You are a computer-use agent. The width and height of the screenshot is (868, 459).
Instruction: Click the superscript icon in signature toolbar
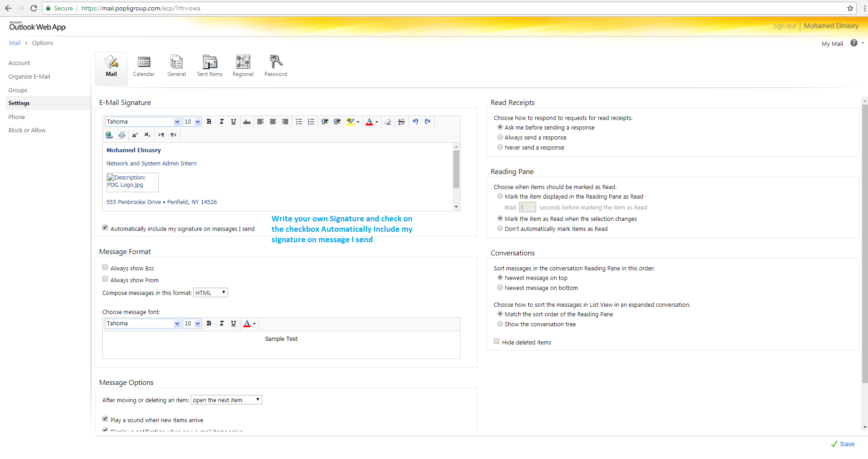135,135
